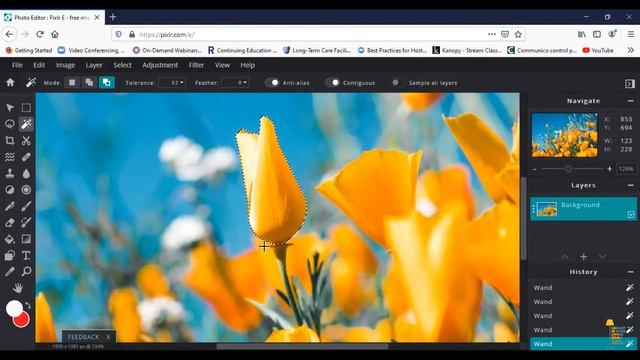Open the Adjustment menu
640x360 pixels.
click(160, 65)
